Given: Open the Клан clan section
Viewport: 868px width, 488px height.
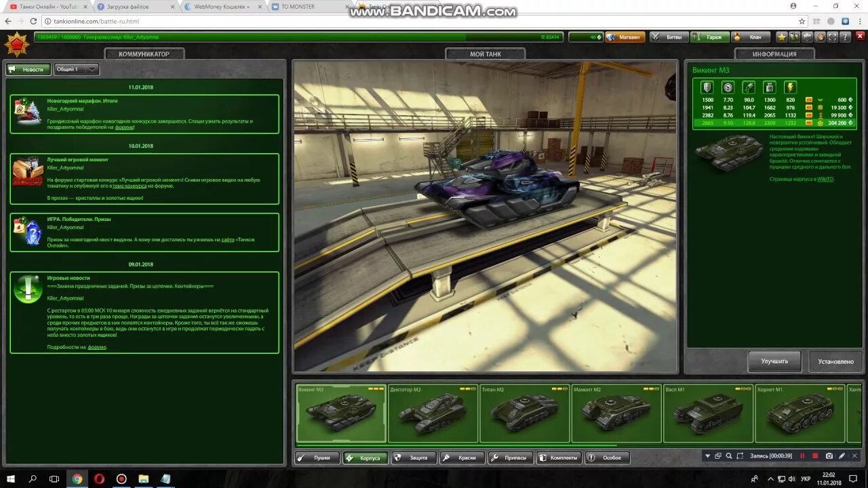Looking at the screenshot, I should [750, 37].
